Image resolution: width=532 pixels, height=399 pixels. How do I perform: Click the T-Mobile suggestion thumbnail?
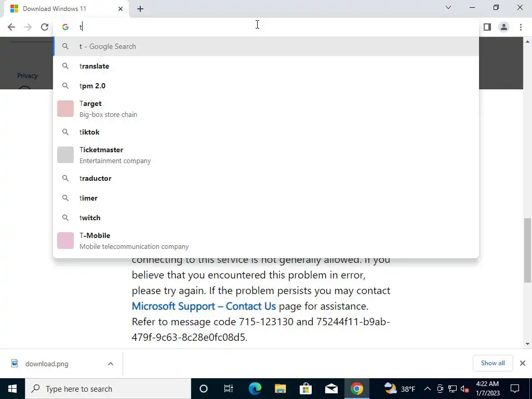tap(65, 241)
